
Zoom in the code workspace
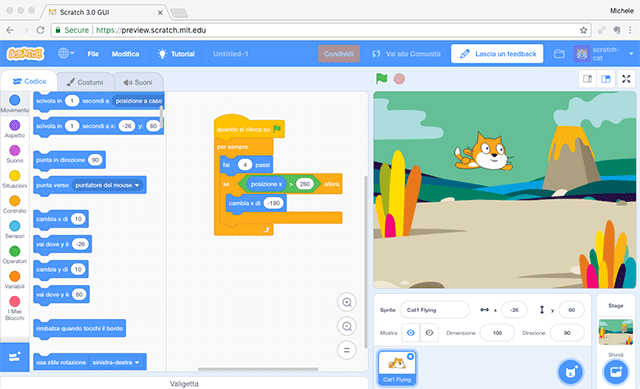(x=347, y=302)
